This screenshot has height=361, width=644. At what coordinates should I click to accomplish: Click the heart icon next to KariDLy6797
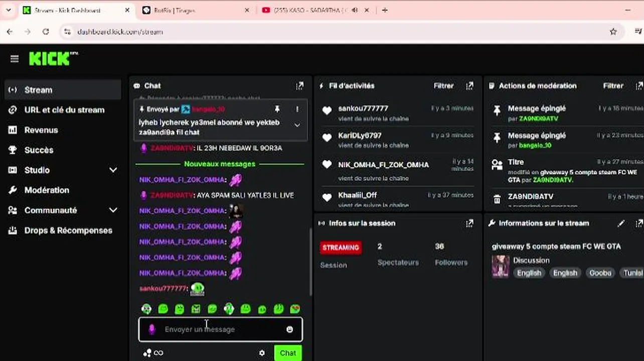pos(327,137)
